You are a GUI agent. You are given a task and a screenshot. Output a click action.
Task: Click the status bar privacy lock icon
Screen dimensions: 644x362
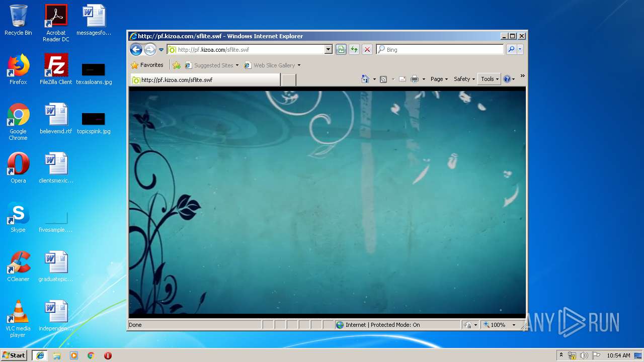pos(468,325)
